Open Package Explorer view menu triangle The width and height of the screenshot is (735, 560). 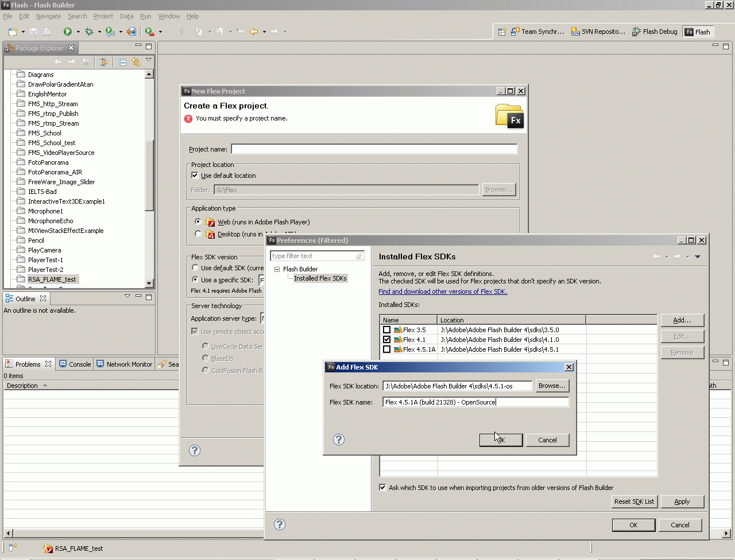(149, 60)
